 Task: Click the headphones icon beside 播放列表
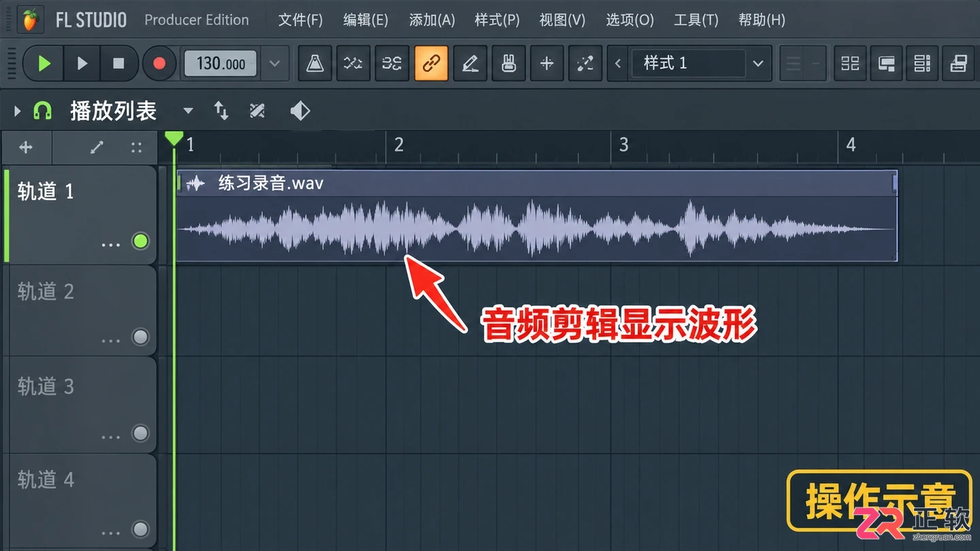(42, 110)
